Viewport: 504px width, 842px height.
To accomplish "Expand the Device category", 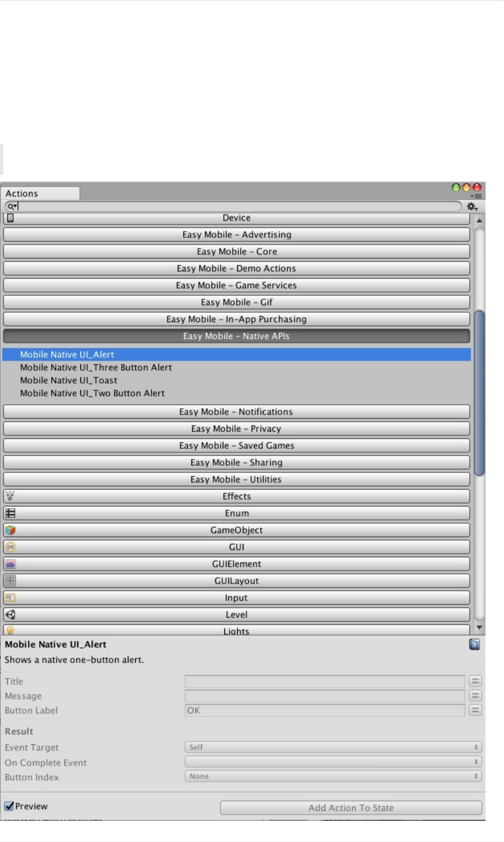I will [x=237, y=218].
